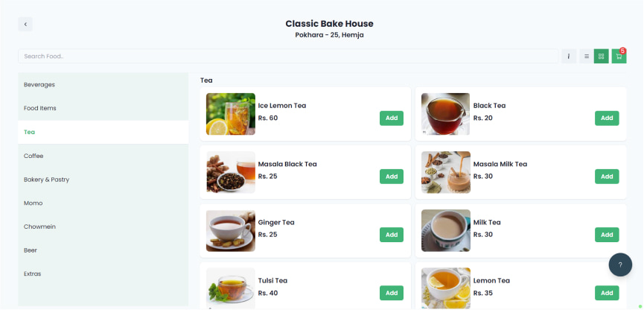Go back using the left chevron button
Image resolution: width=644 pixels, height=310 pixels.
(25, 25)
